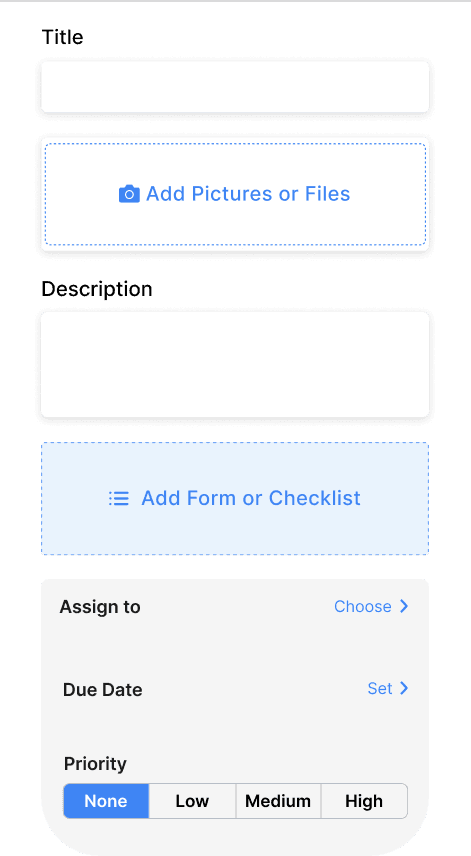Screen dimensions: 471x856
Task: Select the None priority option
Action: point(106,801)
